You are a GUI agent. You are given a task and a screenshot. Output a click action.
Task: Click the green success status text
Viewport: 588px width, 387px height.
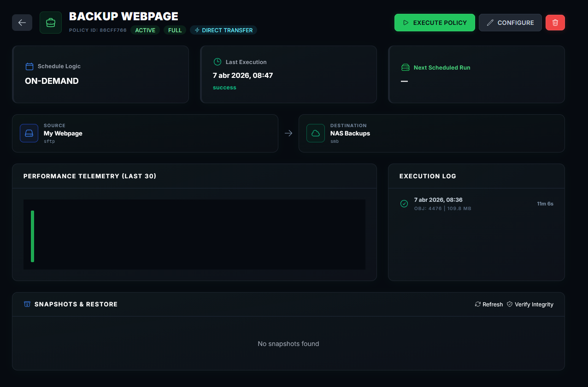(224, 88)
